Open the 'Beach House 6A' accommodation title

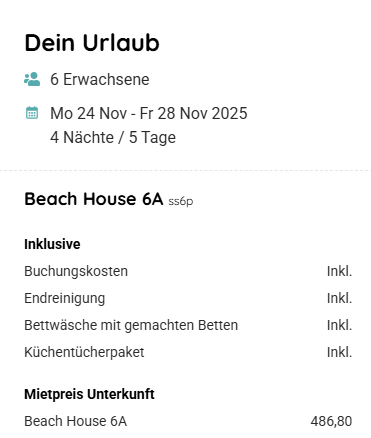tap(94, 199)
